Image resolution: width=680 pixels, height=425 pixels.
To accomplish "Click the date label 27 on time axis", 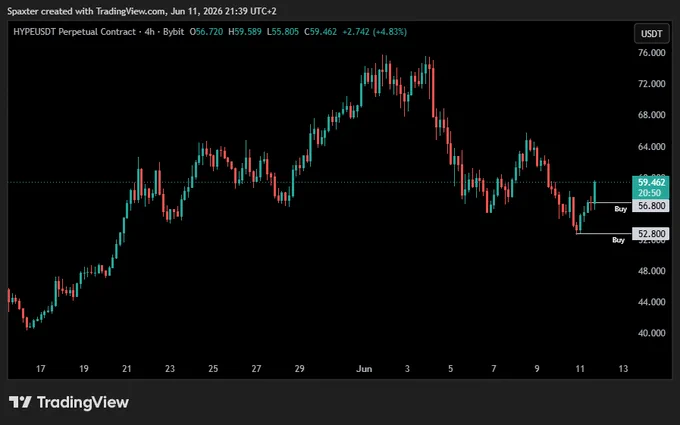I will tap(256, 369).
